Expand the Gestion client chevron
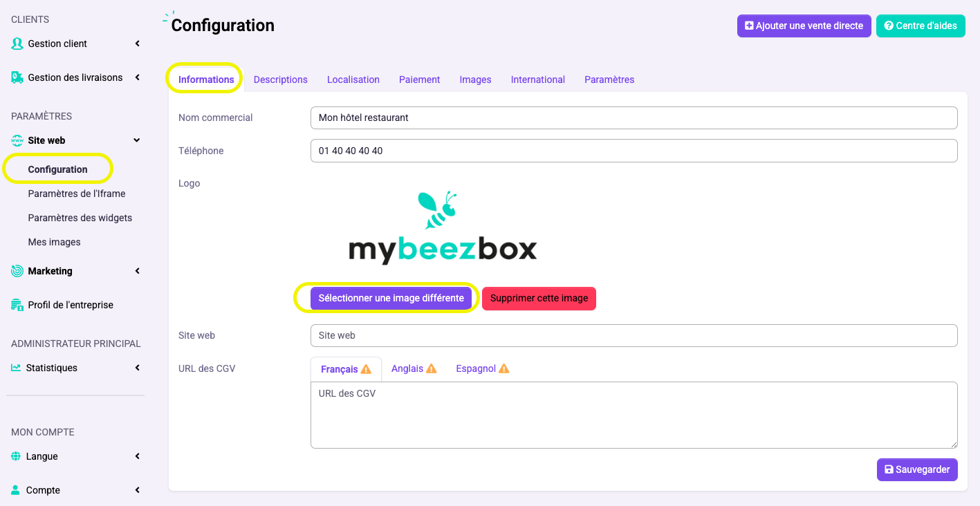This screenshot has width=980, height=506. tap(137, 44)
